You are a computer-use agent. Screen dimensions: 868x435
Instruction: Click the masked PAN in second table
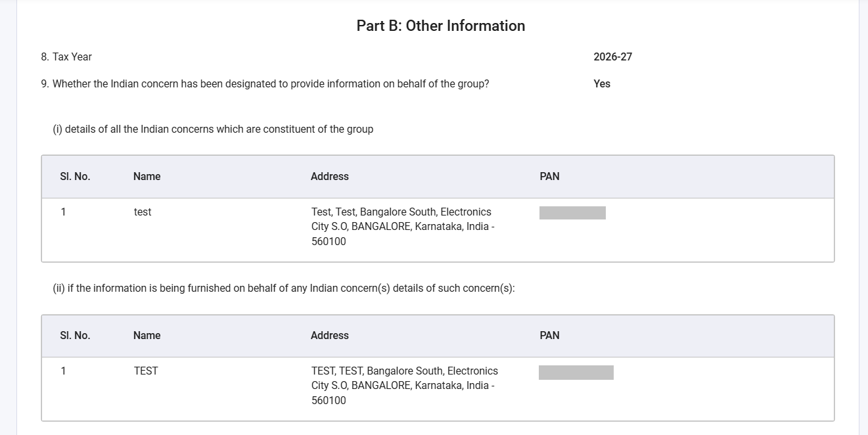(576, 373)
